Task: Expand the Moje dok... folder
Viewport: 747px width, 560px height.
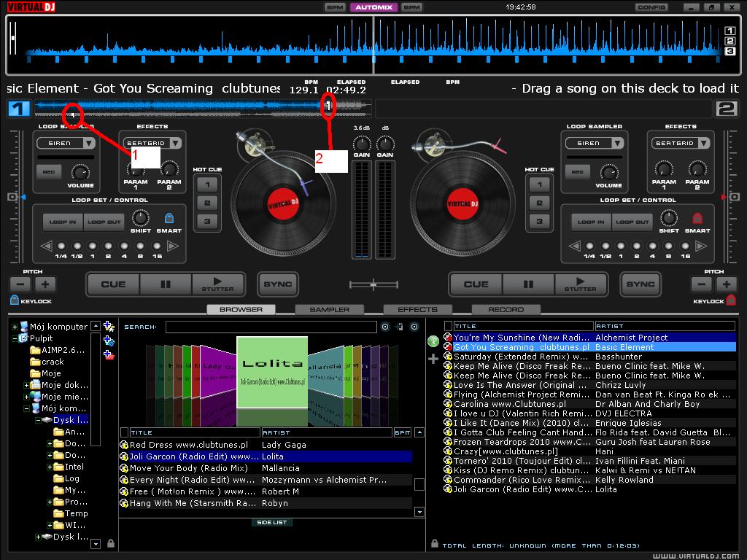Action: coord(27,385)
